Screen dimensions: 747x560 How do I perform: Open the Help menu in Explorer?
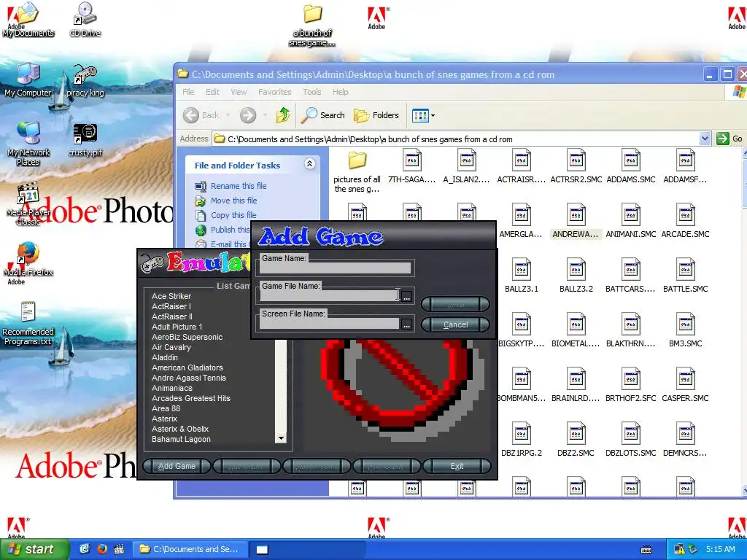point(340,92)
